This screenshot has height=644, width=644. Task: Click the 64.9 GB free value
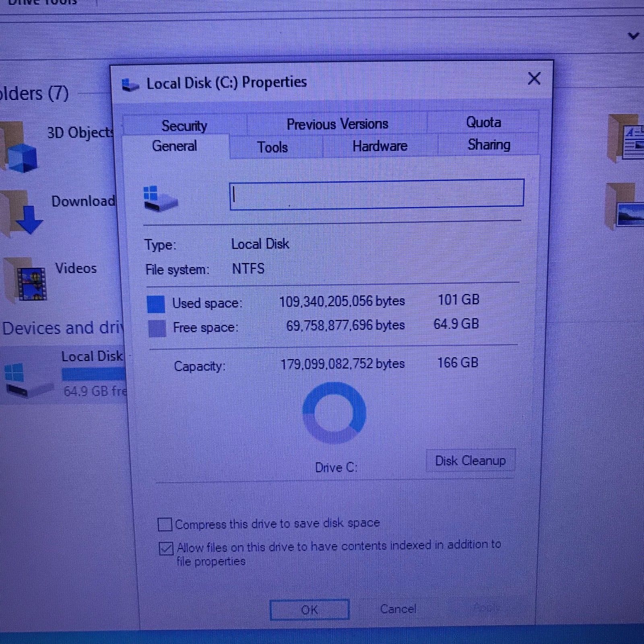[456, 324]
